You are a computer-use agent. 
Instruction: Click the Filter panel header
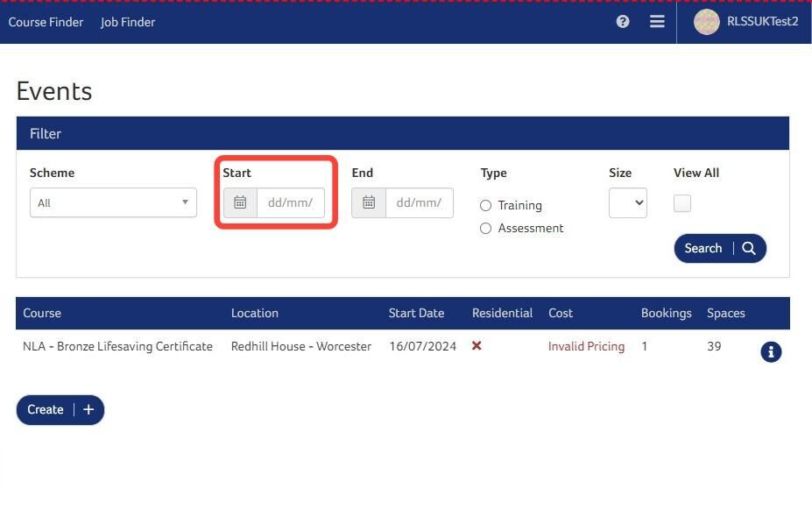point(403,134)
